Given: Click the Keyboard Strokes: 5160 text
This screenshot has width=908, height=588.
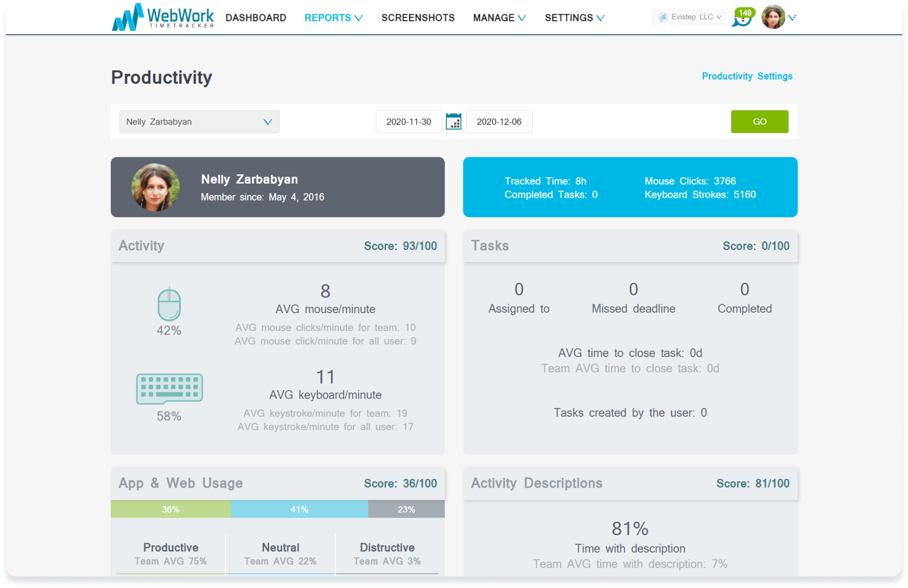Looking at the screenshot, I should 700,194.
